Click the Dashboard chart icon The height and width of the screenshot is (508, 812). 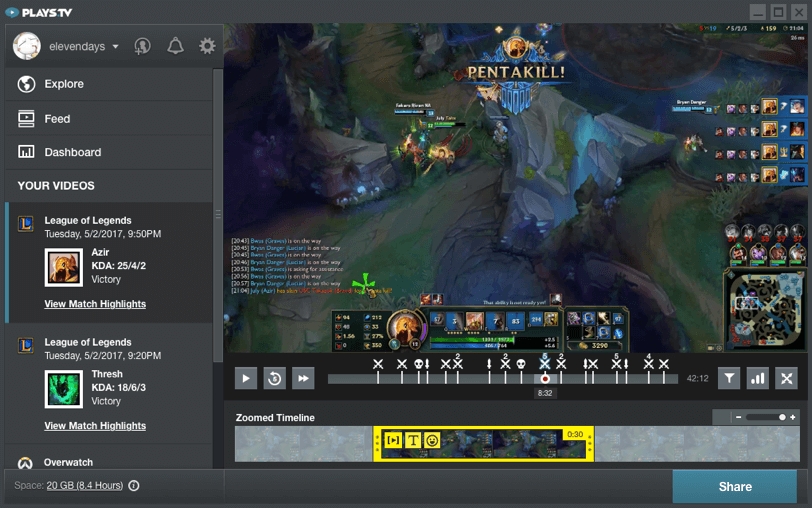coord(26,152)
